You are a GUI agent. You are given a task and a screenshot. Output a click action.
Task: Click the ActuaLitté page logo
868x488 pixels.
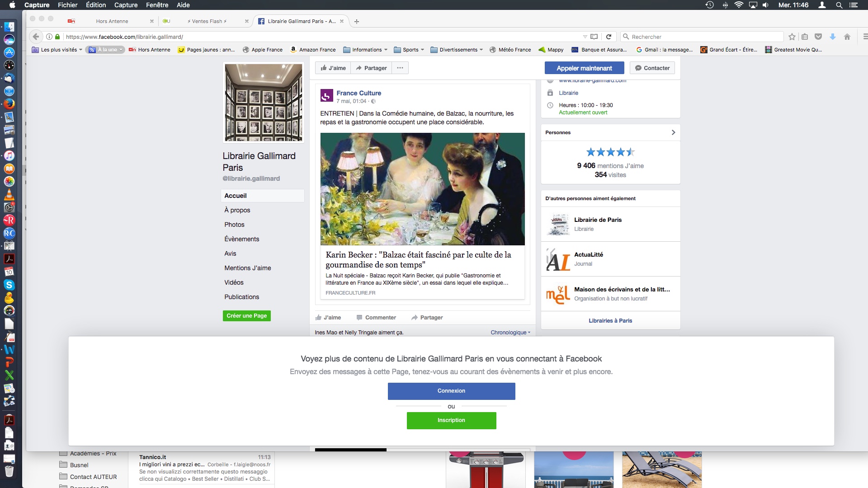pyautogui.click(x=558, y=259)
